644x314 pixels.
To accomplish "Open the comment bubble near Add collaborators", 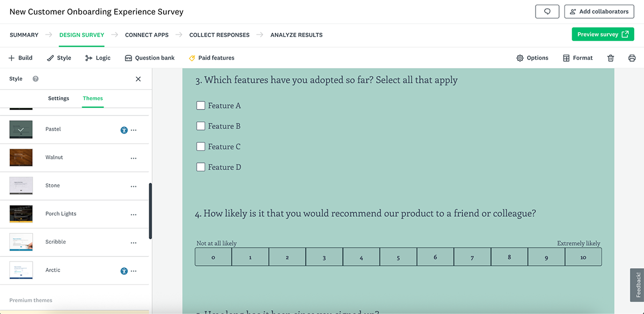I will (547, 11).
